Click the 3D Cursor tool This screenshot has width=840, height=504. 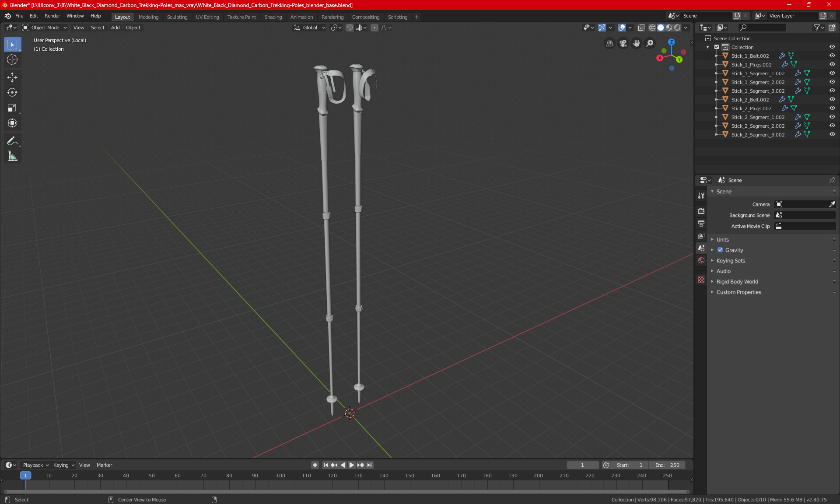pyautogui.click(x=12, y=59)
